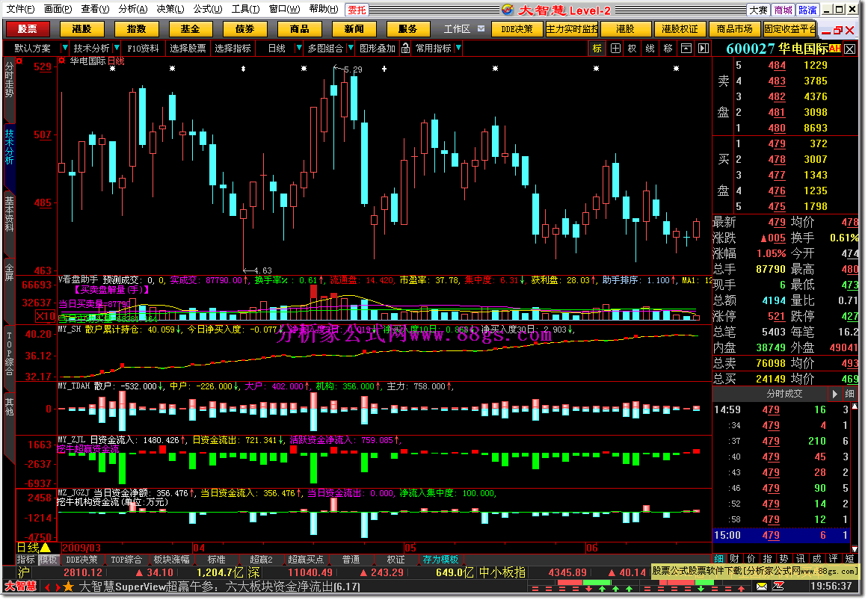Open the 新闻 section button
This screenshot has width=868, height=600.
point(354,29)
